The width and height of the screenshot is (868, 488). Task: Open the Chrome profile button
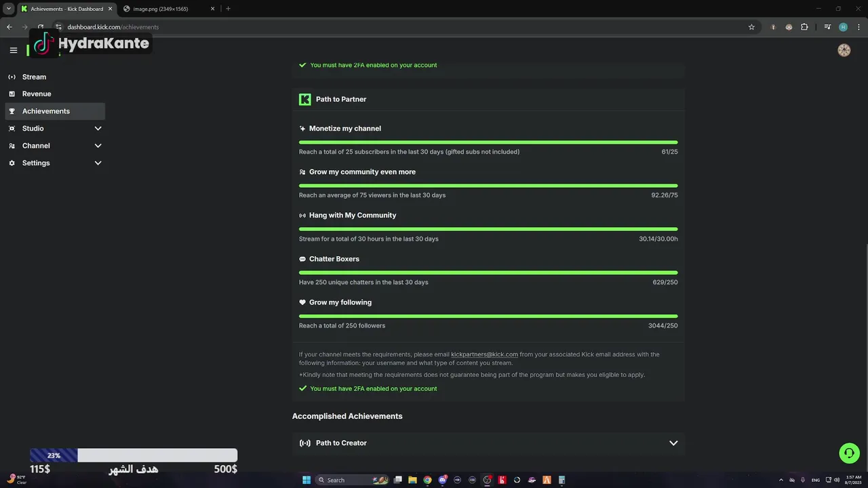(843, 27)
